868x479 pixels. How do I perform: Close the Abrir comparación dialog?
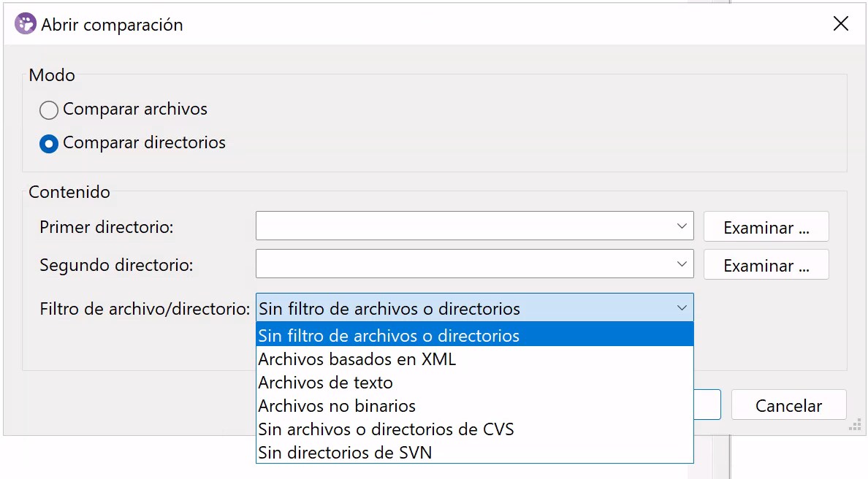coord(840,24)
